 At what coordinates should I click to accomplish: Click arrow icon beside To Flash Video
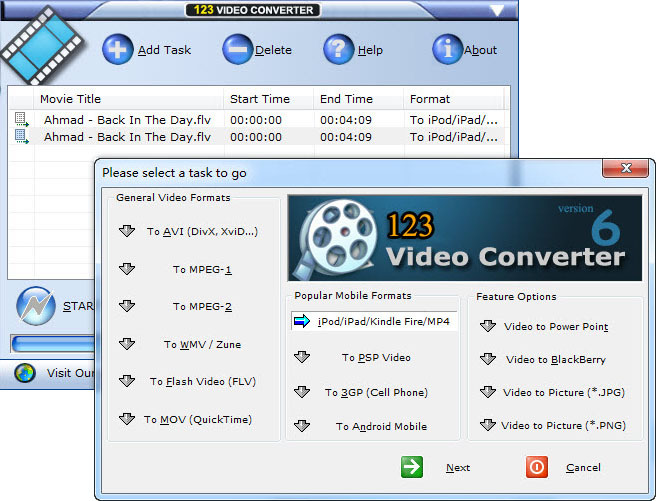tap(127, 381)
